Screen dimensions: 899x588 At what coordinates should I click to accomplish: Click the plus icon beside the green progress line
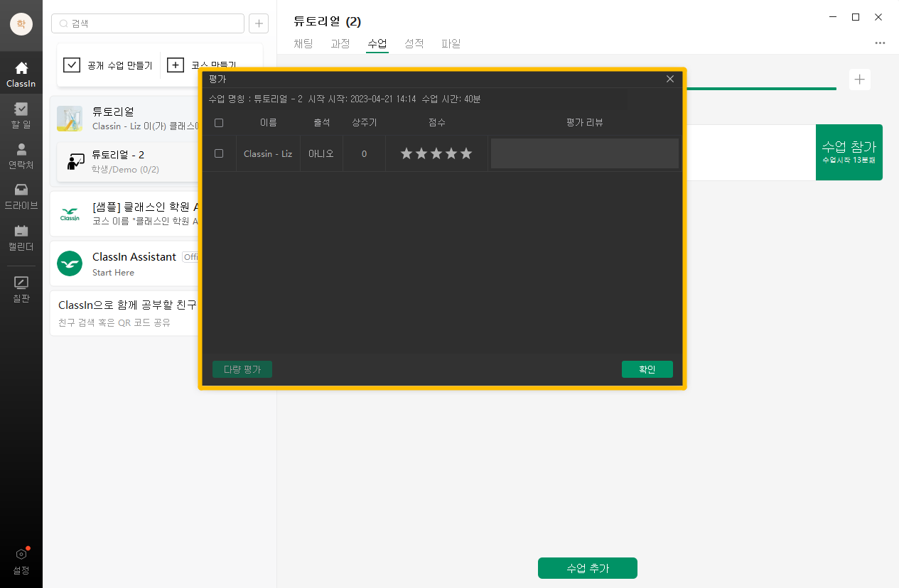pos(860,79)
